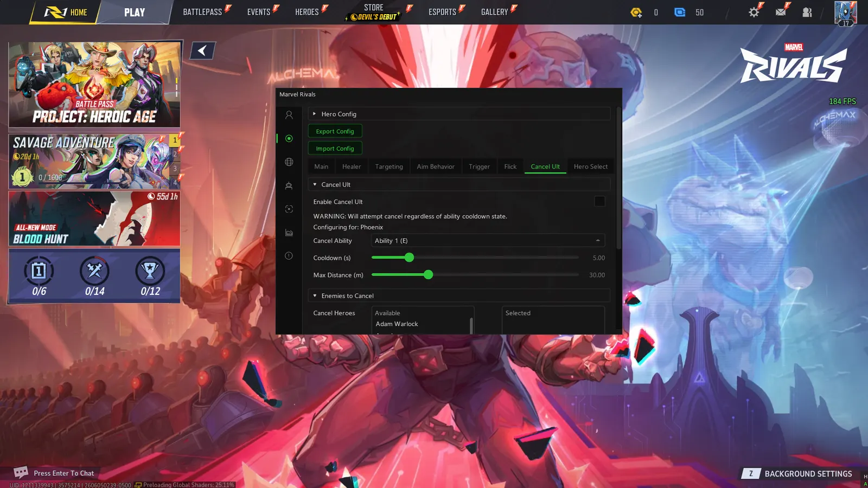Open the chart icon in overlay sidebar
Viewport: 868px width, 488px height.
click(289, 233)
